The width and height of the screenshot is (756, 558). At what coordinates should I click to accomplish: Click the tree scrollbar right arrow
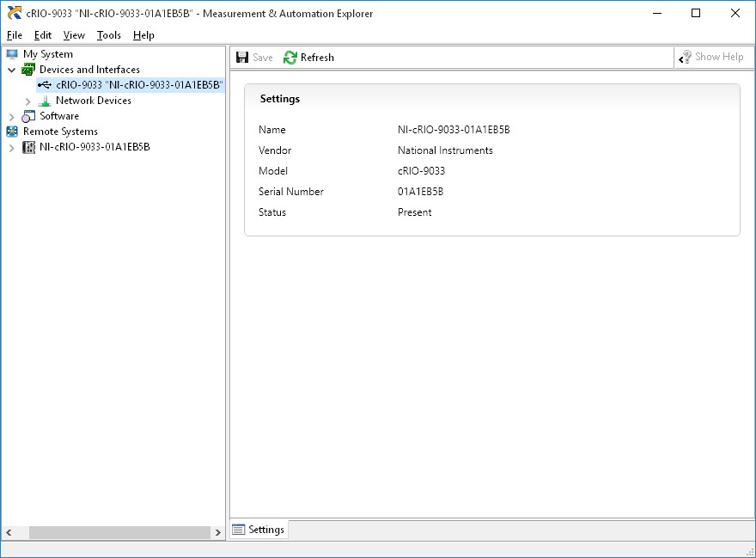pyautogui.click(x=218, y=532)
